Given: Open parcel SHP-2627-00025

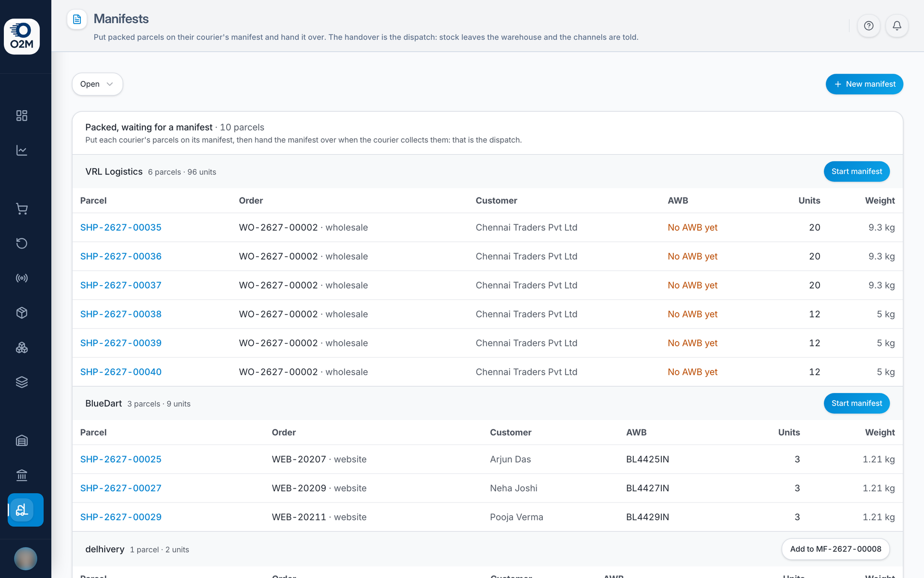Looking at the screenshot, I should point(121,459).
